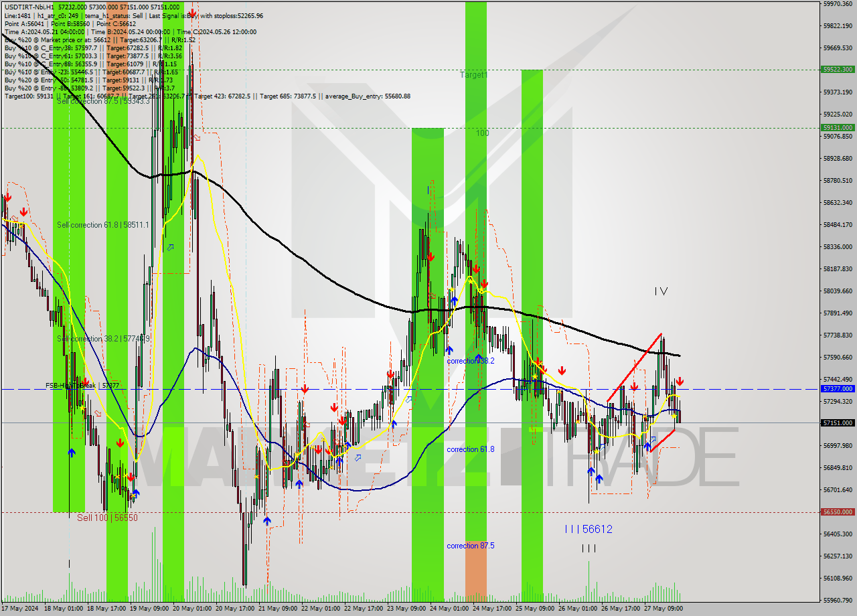Select 'Sell correction 61.8 | 58511.1' label
The image size is (857, 616).
tap(103, 225)
